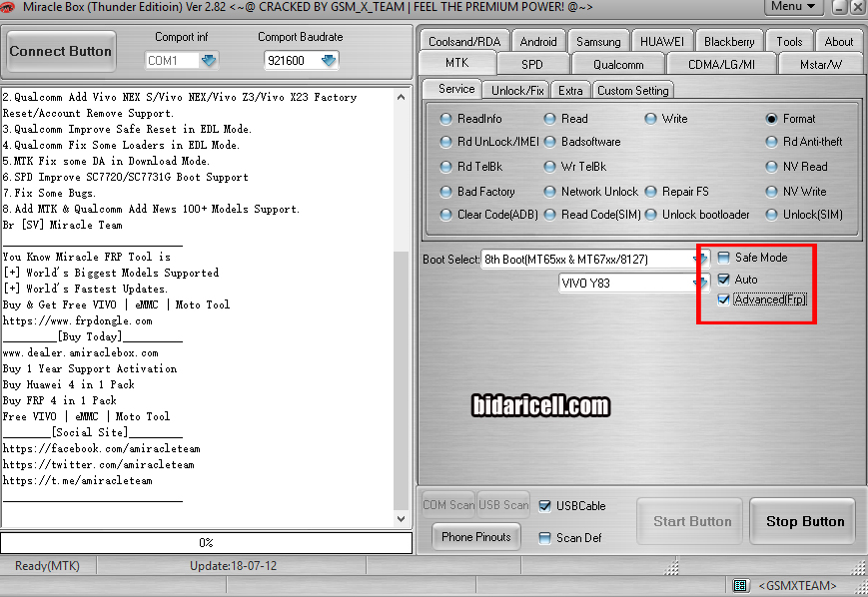The height and width of the screenshot is (597, 868).
Task: Select Clear Code(ADB) radio option
Action: (488, 214)
